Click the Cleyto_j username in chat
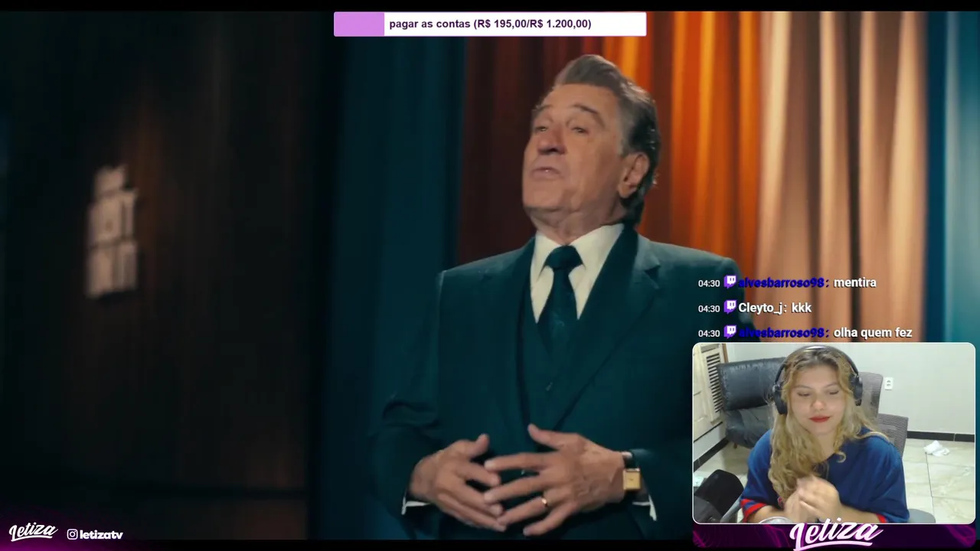980x551 pixels. tap(763, 308)
